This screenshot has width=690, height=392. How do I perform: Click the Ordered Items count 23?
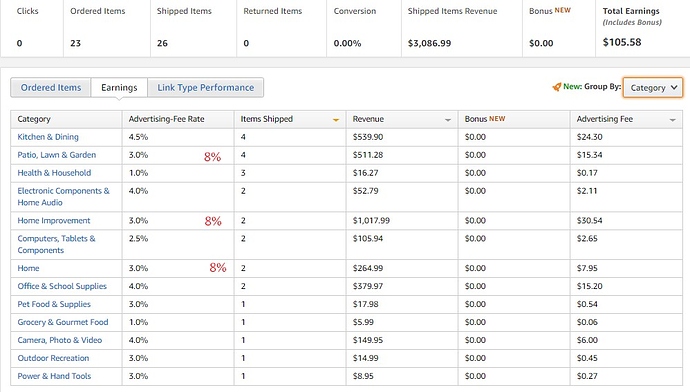[75, 43]
